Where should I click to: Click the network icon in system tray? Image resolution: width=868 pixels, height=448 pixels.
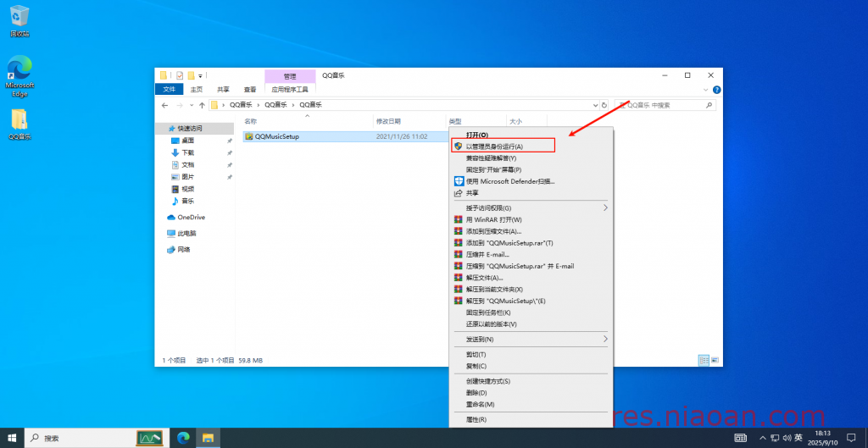pyautogui.click(x=775, y=438)
